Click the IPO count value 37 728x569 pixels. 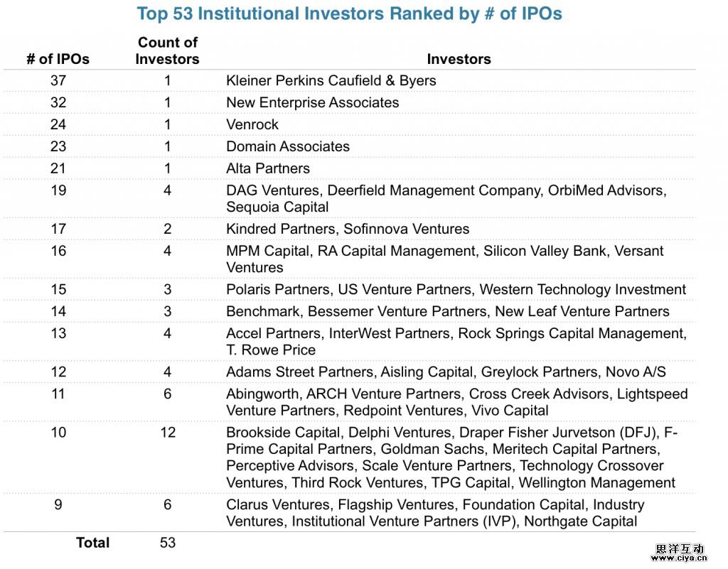[58, 80]
